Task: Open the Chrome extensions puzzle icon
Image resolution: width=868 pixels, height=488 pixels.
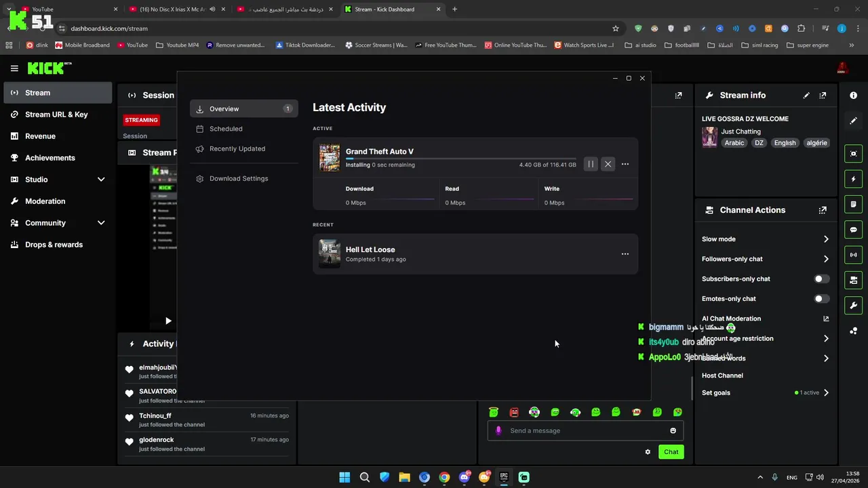Action: tap(802, 28)
